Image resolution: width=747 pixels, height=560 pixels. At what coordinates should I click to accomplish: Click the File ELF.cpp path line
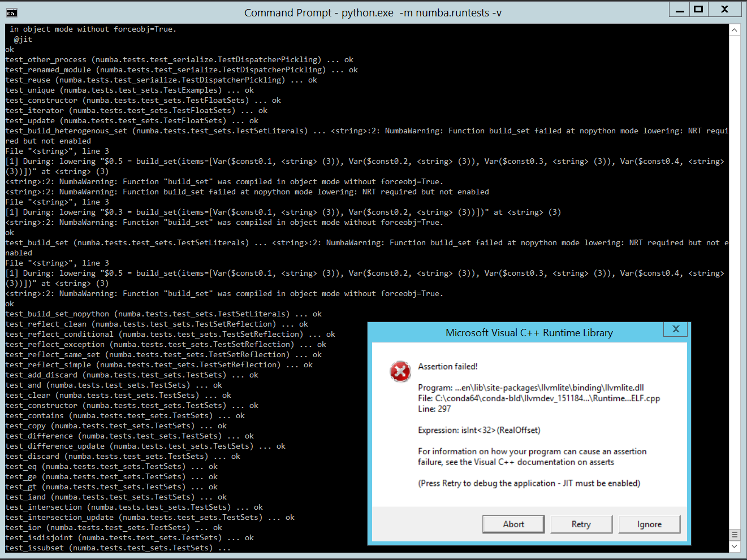(539, 398)
